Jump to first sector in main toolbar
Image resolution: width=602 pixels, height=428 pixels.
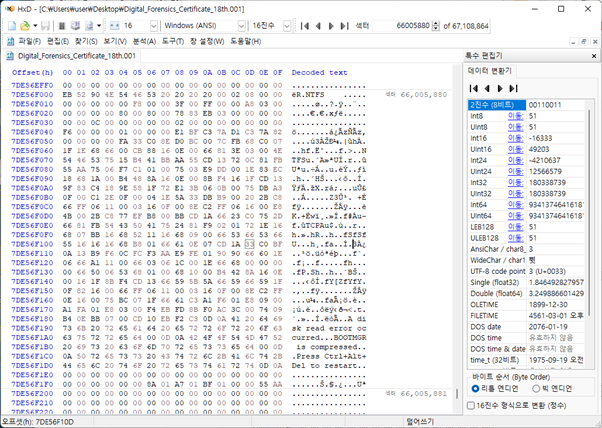(305, 26)
